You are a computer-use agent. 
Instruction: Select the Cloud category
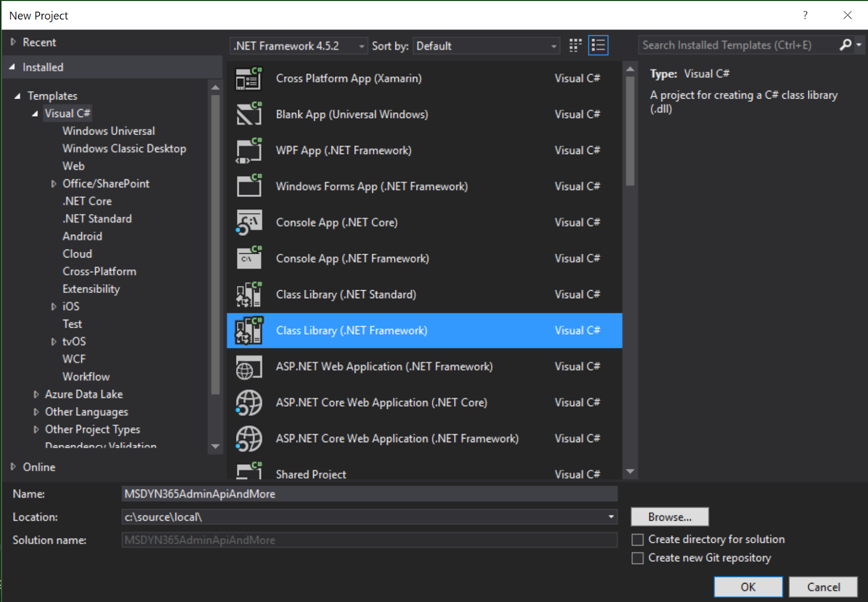point(77,254)
